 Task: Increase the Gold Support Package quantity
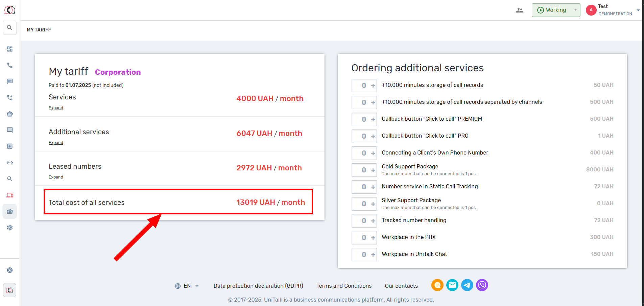(373, 170)
